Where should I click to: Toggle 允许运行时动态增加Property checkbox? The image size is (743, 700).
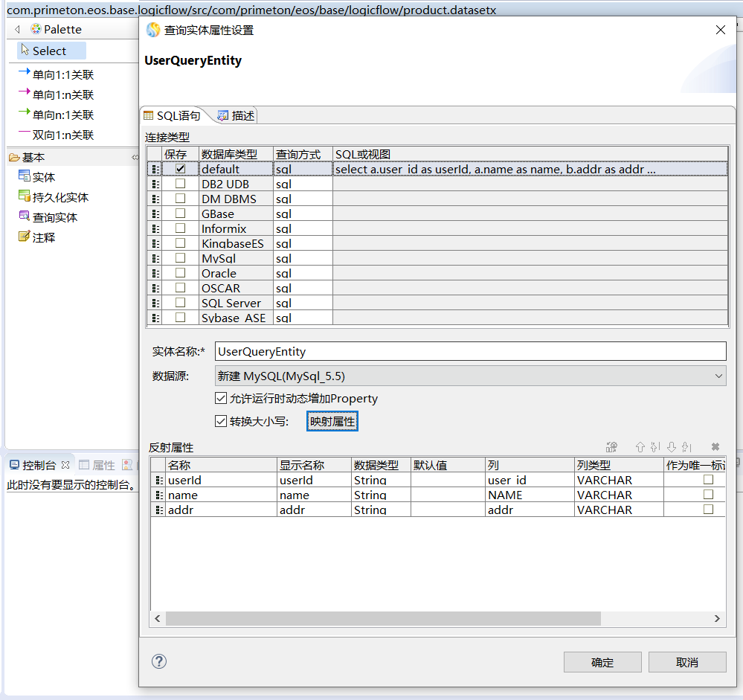click(x=221, y=399)
